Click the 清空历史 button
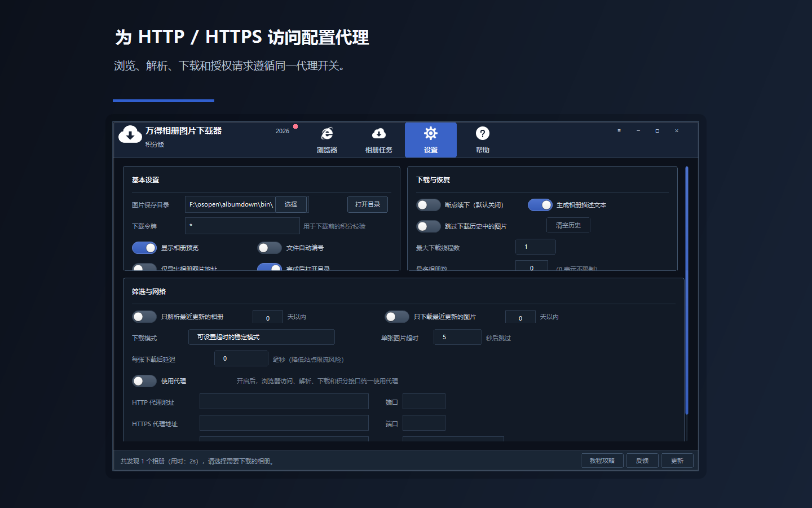This screenshot has width=812, height=508. (568, 225)
